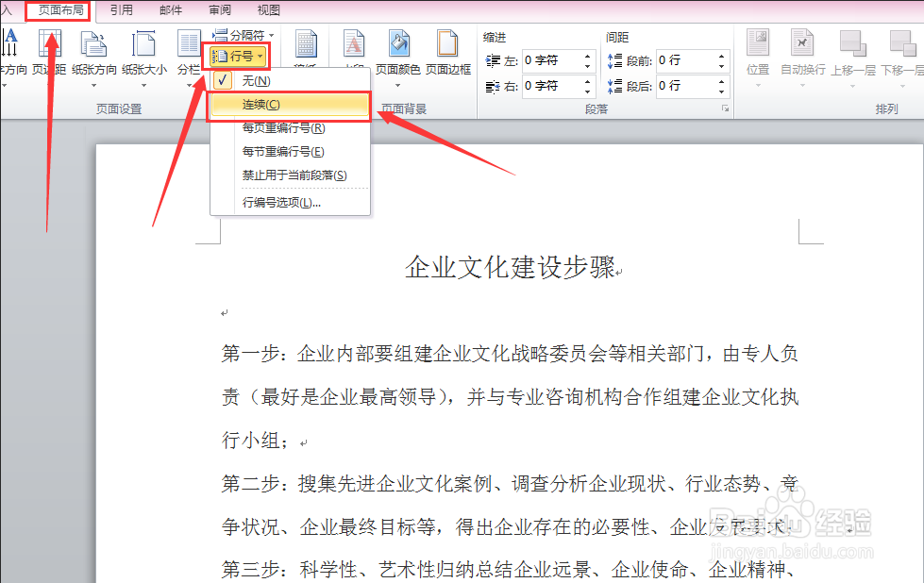Viewport: 924px width, 583px height.
Task: Switch to the 引用 references tab
Action: tap(122, 10)
